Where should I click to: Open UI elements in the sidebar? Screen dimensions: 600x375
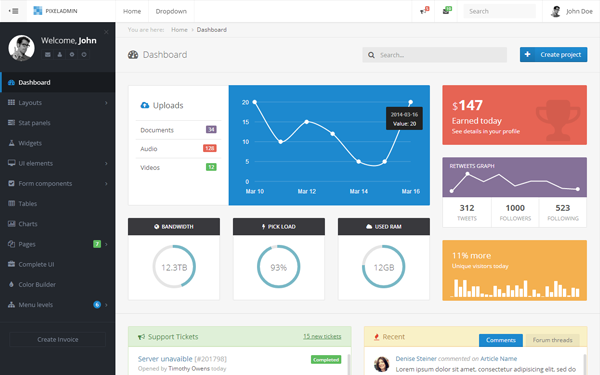tap(57, 163)
